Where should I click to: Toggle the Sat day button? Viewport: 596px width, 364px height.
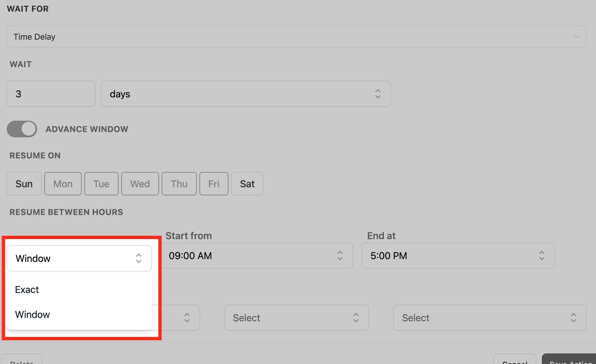click(x=247, y=184)
